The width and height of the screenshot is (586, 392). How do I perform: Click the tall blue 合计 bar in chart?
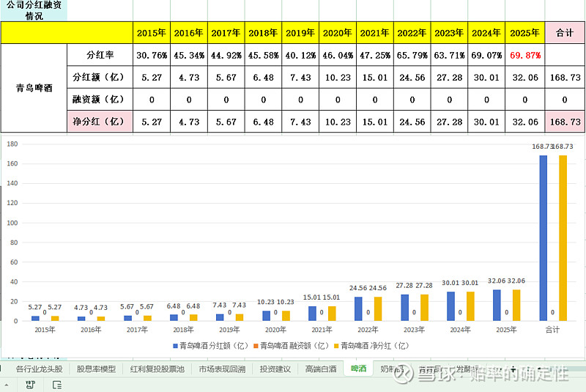543,238
